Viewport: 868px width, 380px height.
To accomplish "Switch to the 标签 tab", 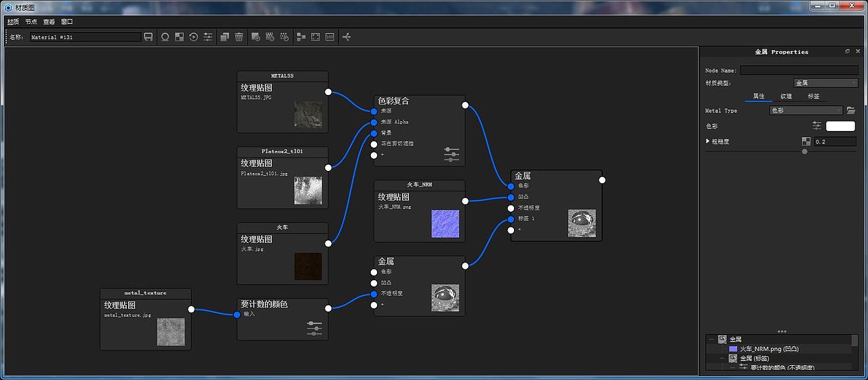I will click(x=814, y=96).
